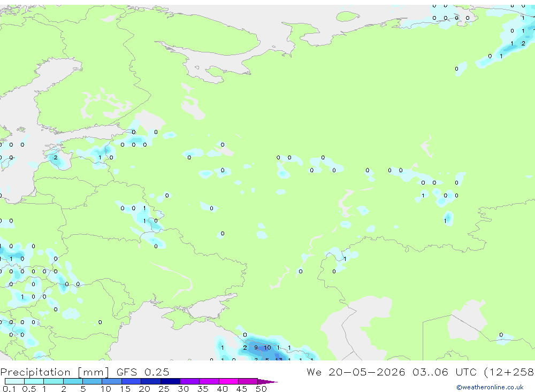Image resolution: width=535 pixels, height=392 pixels.
Task: Choose the legend swatch between 15 and 20
Action: coord(132,381)
